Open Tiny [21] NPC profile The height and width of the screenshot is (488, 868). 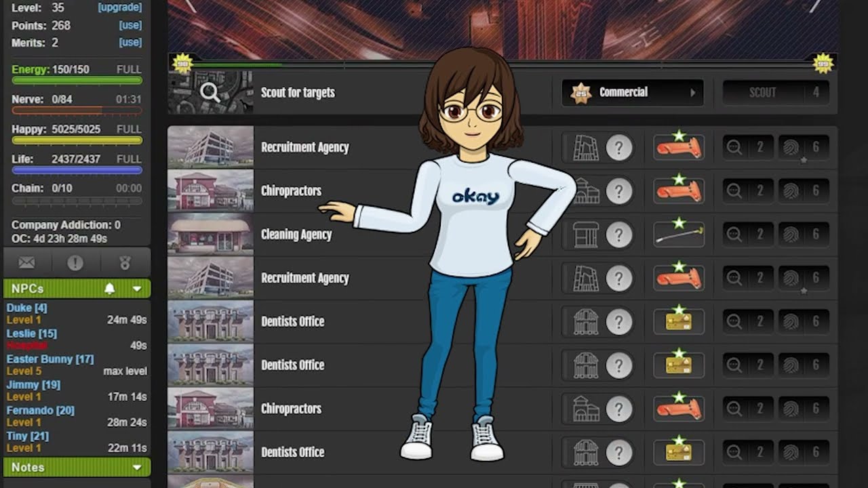click(28, 436)
